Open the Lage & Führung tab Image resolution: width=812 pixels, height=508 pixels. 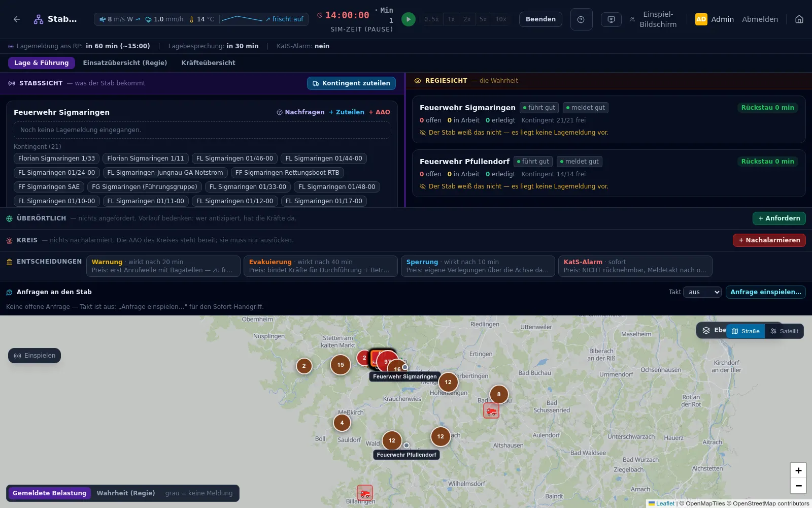(x=42, y=63)
